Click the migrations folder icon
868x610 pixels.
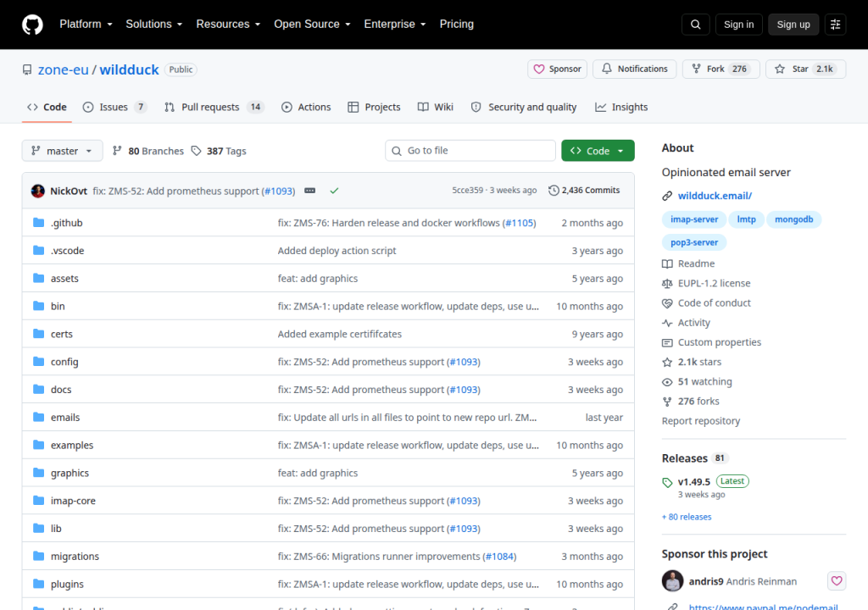pos(38,556)
